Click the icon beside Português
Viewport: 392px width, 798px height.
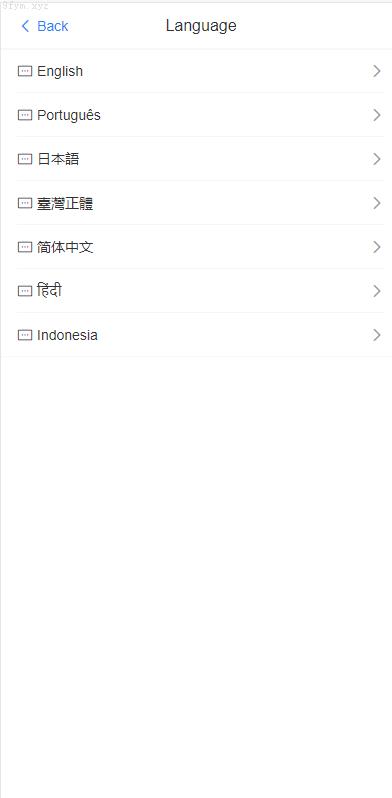point(25,115)
